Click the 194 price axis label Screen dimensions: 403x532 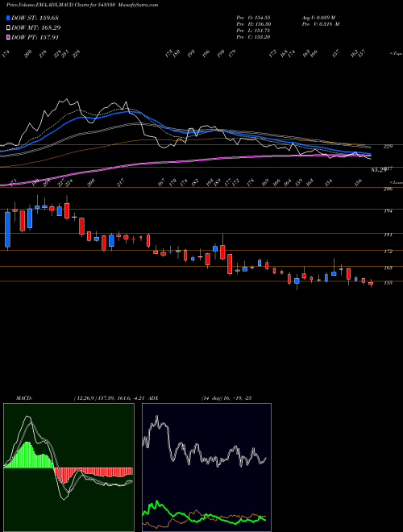point(388,210)
